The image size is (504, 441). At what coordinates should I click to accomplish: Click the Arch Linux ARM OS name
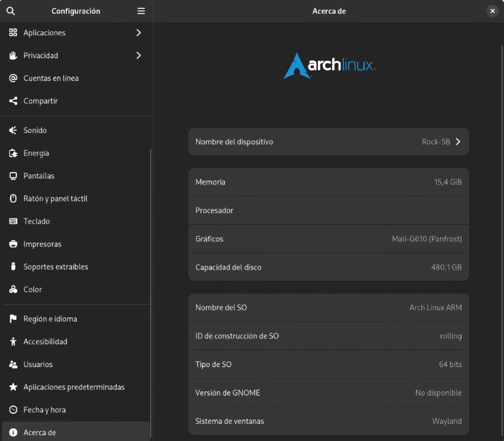(x=435, y=307)
